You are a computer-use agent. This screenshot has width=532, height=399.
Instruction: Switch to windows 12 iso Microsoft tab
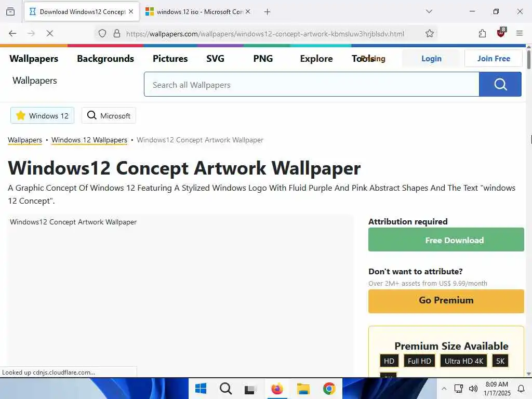[x=198, y=12]
